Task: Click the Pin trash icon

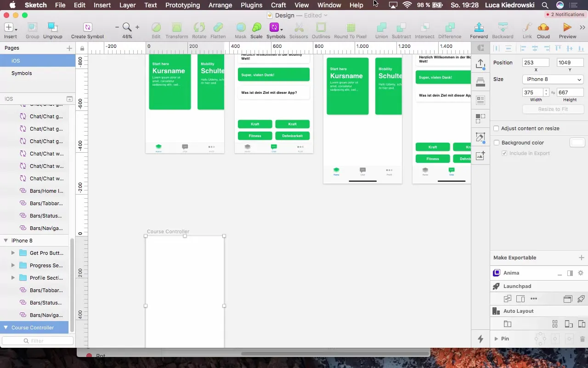Action: [582, 339]
